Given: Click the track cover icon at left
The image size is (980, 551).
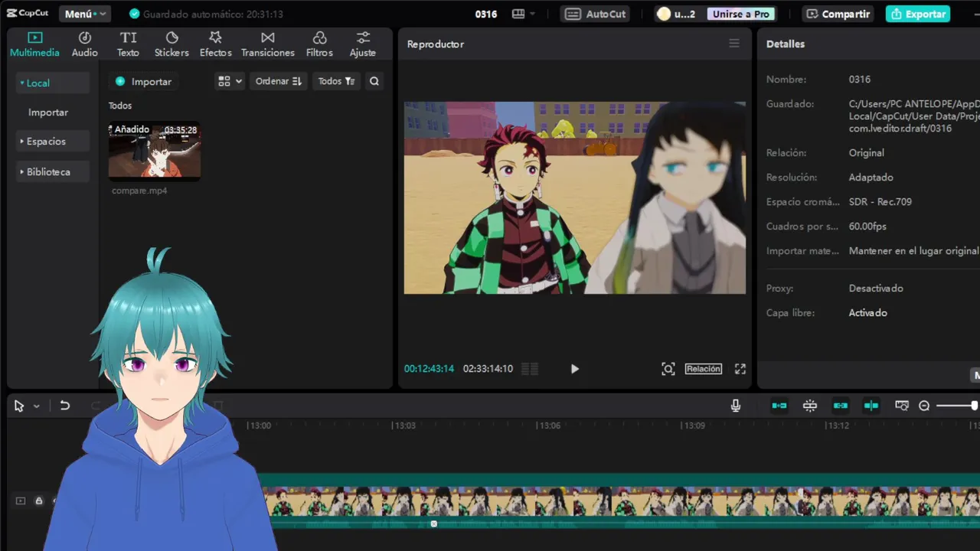Looking at the screenshot, I should pos(21,500).
